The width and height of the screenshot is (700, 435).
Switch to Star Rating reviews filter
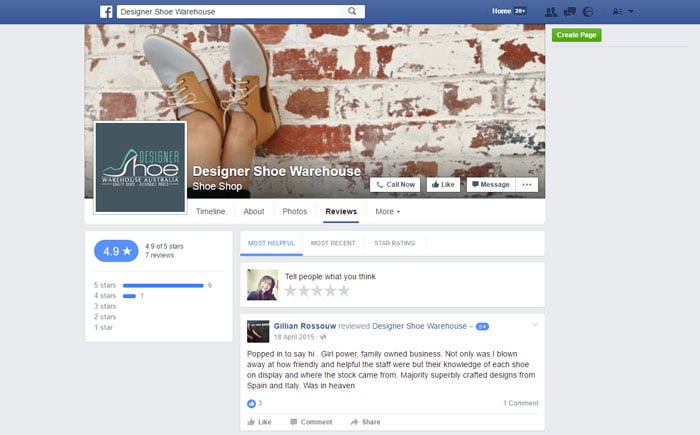pos(395,243)
